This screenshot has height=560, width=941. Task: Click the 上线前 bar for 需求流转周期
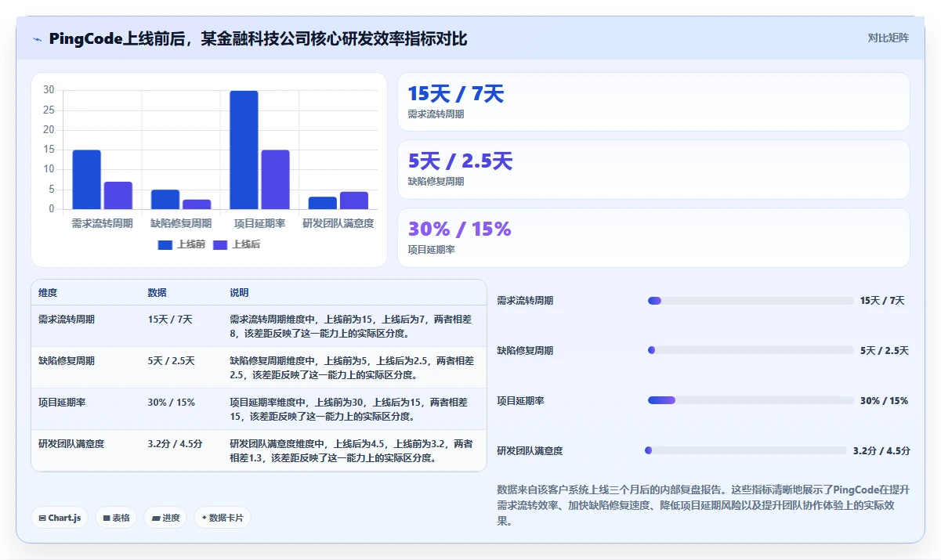[87, 179]
